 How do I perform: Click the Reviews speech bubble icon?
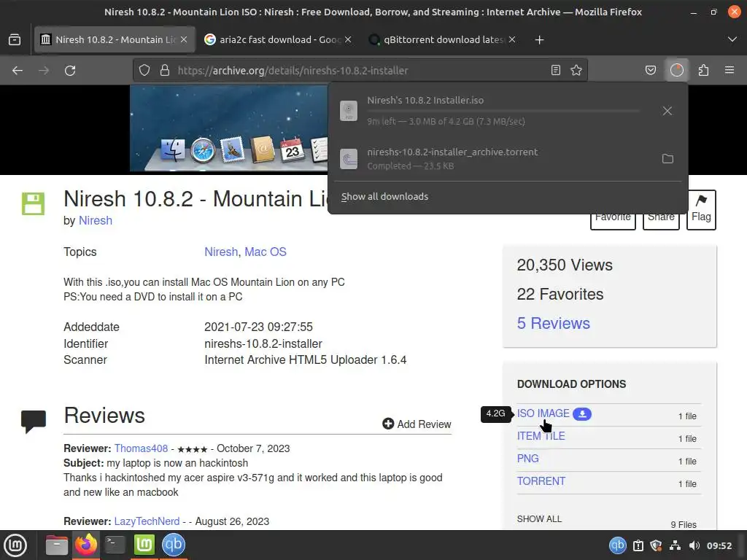coord(34,421)
